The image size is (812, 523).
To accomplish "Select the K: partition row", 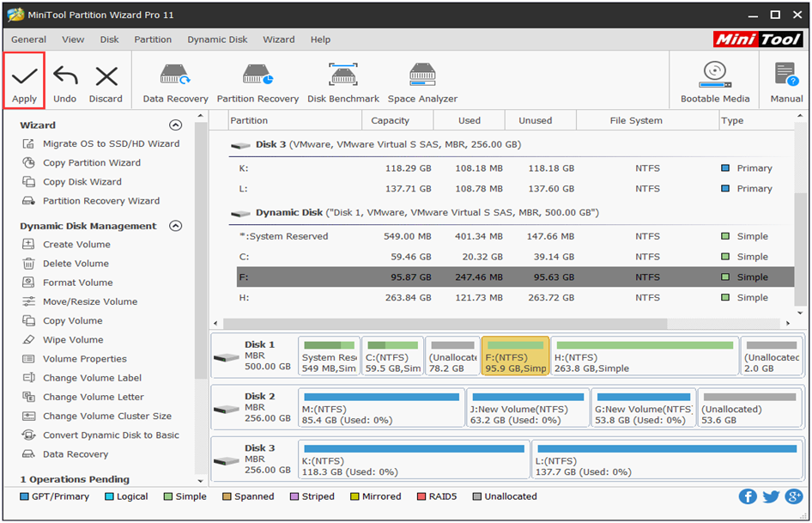I will click(x=515, y=168).
